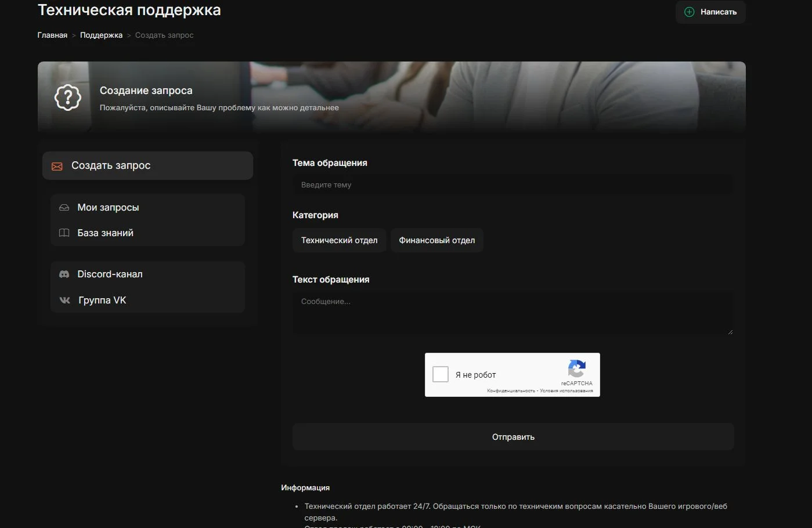This screenshot has width=812, height=528.
Task: Select the Финансовый отдел category
Action: click(x=436, y=240)
